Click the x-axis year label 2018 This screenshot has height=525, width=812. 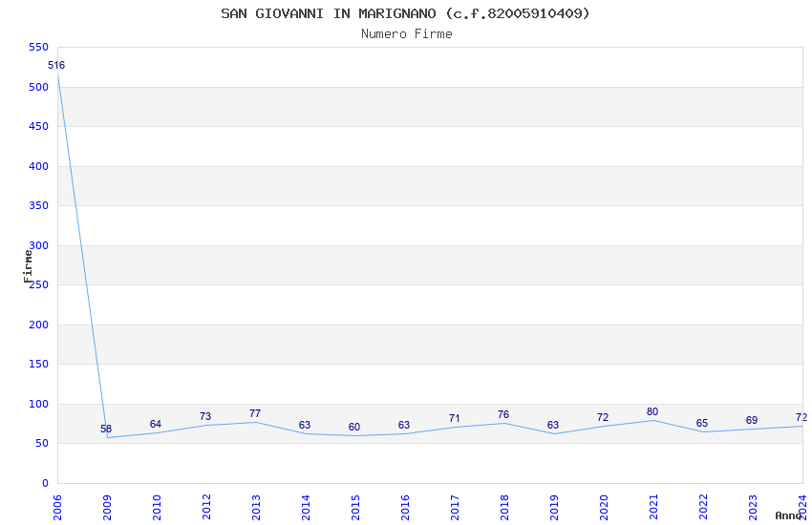click(x=505, y=508)
